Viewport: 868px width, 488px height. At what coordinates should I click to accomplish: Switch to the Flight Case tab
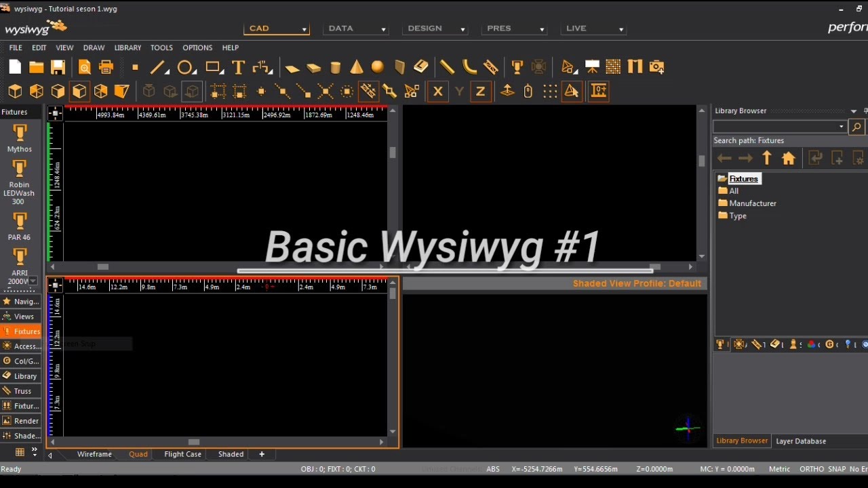click(182, 454)
